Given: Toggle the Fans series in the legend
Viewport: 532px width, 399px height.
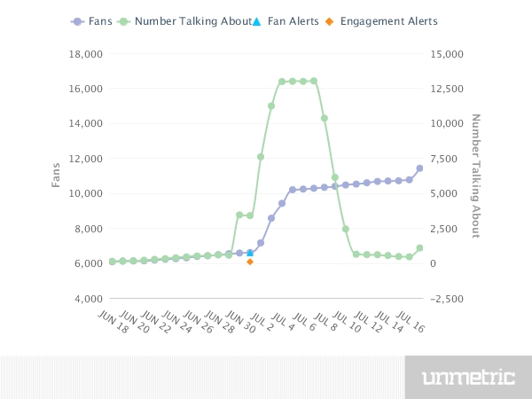Looking at the screenshot, I should tap(99, 20).
